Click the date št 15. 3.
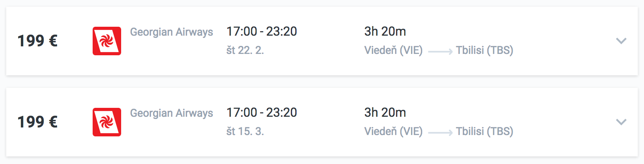Viewport: 644px width, 164px height. tap(245, 132)
